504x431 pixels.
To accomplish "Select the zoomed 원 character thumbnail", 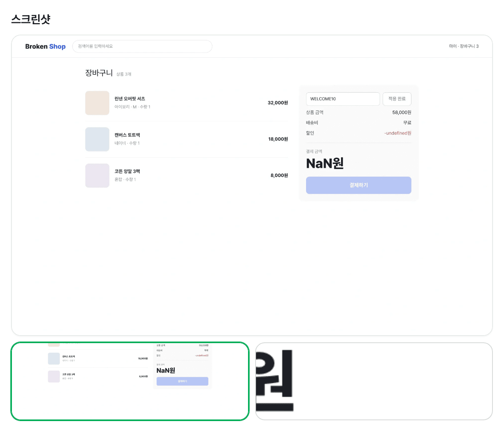I will coord(374,381).
